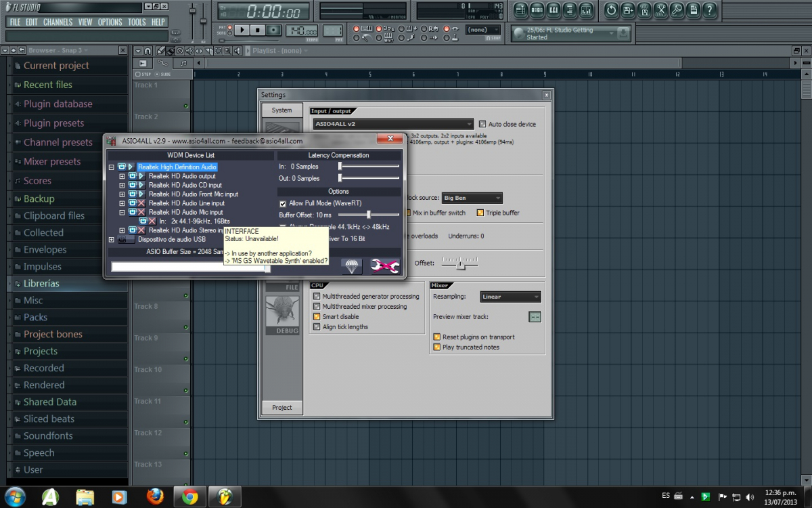
Task: Switch to the Project tab in Settings
Action: tap(282, 407)
